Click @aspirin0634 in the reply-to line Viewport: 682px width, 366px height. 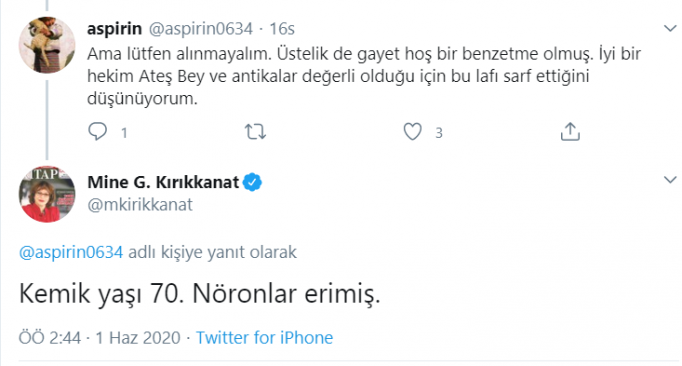pos(71,252)
